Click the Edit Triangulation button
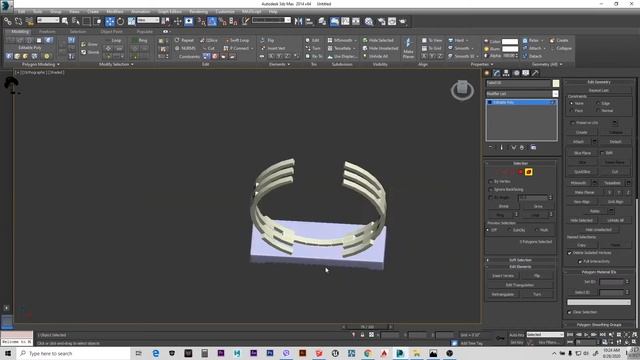 pos(520,285)
